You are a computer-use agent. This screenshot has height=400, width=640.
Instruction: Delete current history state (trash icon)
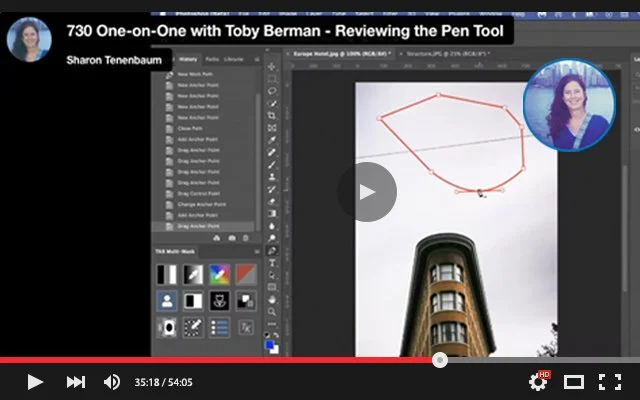coord(246,238)
